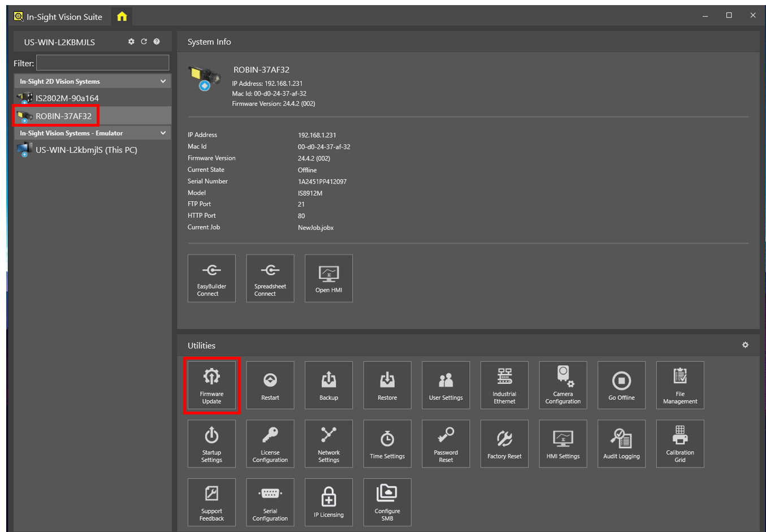Open the Factory Reset utility
Image resolution: width=766 pixels, height=532 pixels.
[504, 444]
